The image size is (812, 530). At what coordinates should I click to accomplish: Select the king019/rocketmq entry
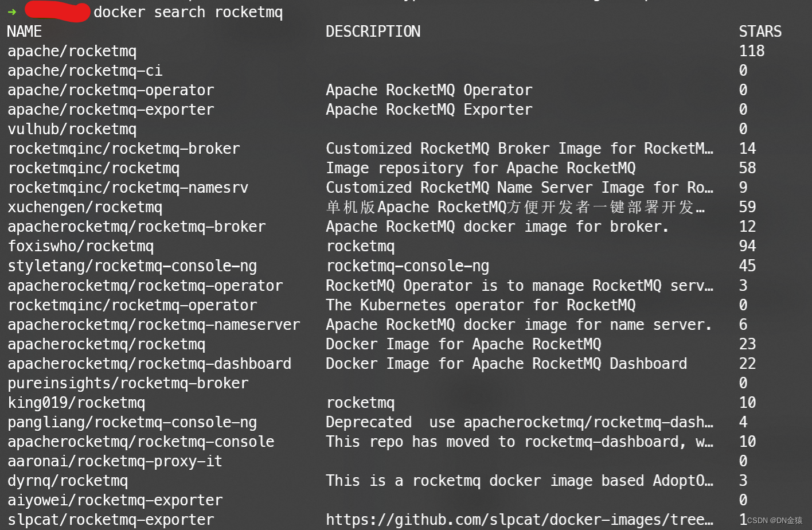pos(76,403)
